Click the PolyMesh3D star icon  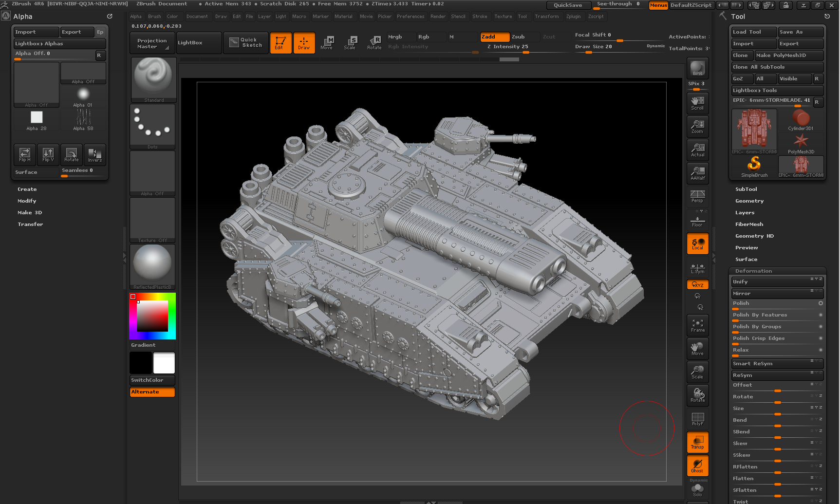(x=801, y=143)
